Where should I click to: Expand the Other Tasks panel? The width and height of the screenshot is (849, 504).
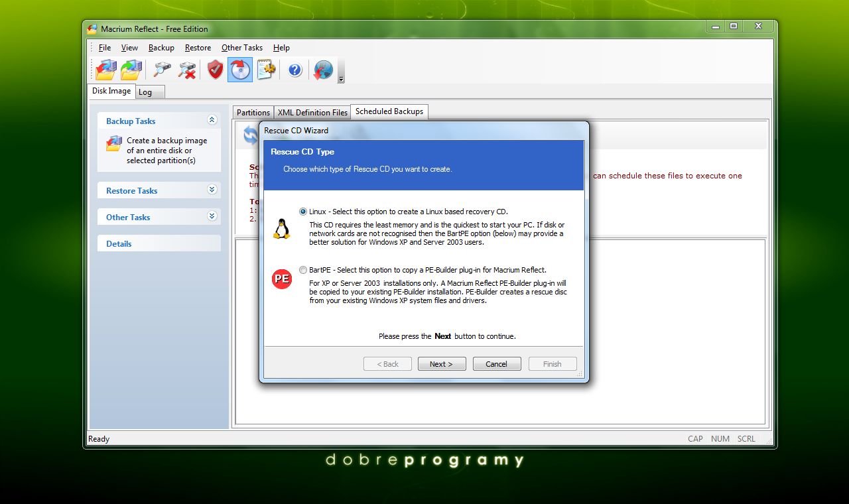(x=212, y=216)
